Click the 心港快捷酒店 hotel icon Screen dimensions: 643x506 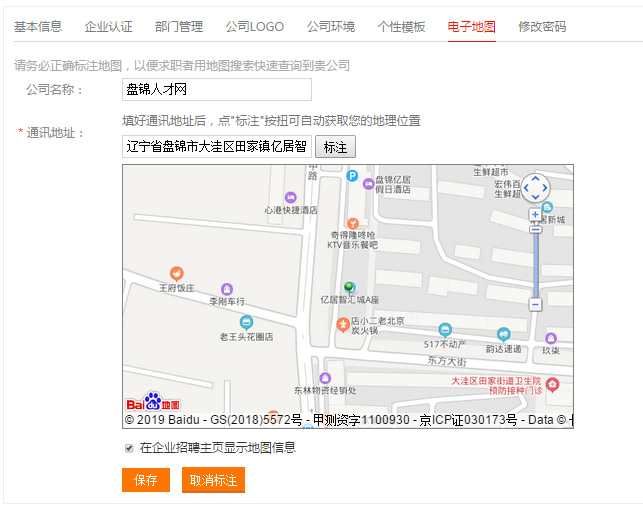pyautogui.click(x=291, y=198)
